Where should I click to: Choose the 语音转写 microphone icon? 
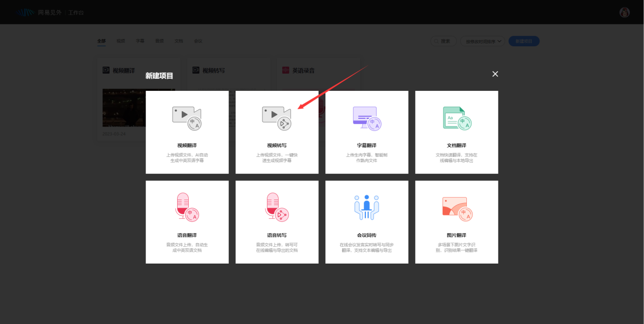277,207
